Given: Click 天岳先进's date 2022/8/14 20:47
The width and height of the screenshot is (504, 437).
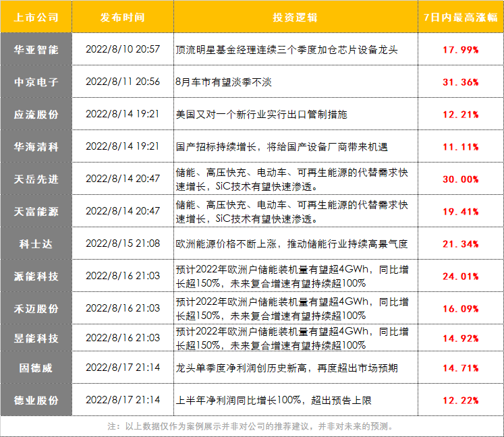Looking at the screenshot, I should click(123, 178).
